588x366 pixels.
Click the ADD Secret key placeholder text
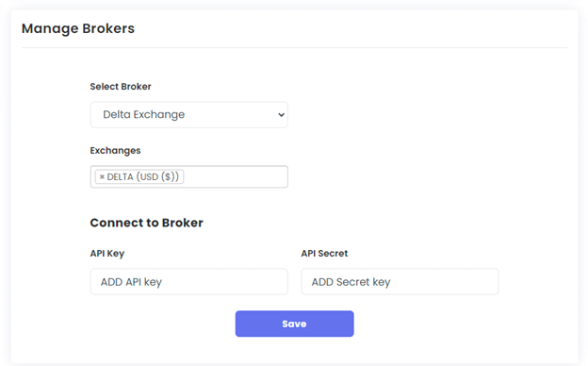click(x=351, y=282)
